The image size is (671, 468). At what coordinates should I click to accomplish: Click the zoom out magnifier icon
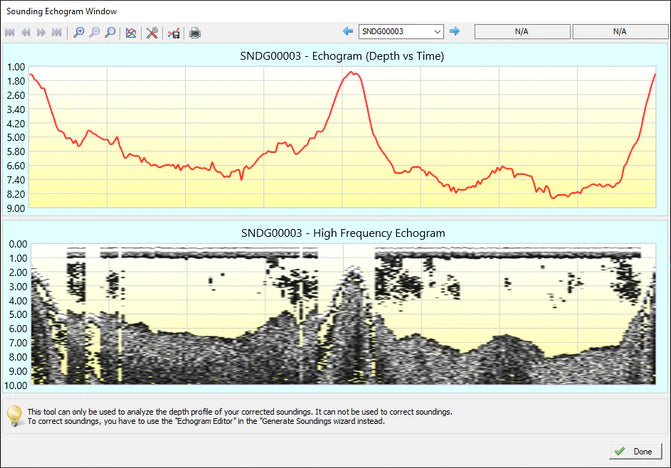click(94, 32)
